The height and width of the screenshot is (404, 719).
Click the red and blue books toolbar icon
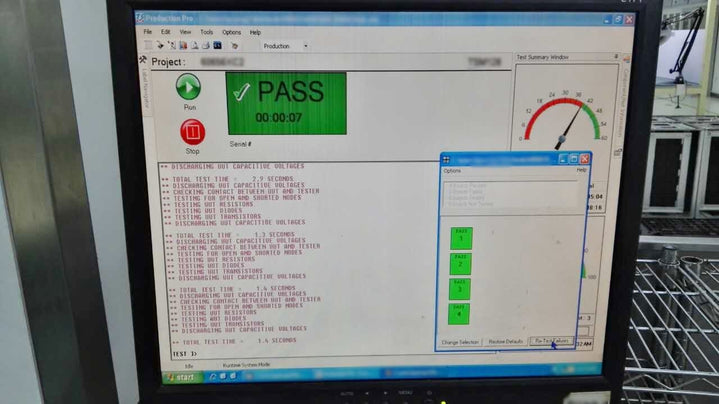(183, 45)
